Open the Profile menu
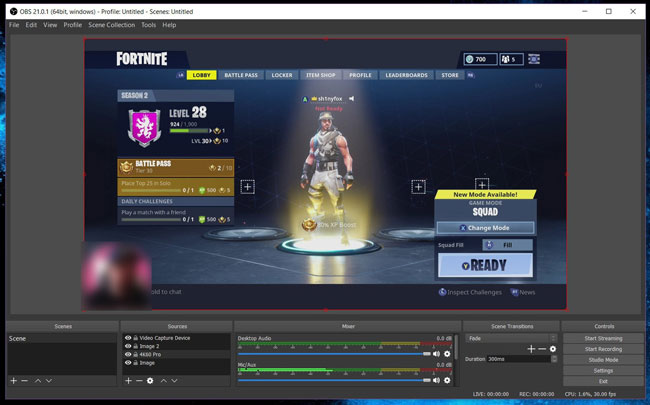This screenshot has height=405, width=650. 73,25
